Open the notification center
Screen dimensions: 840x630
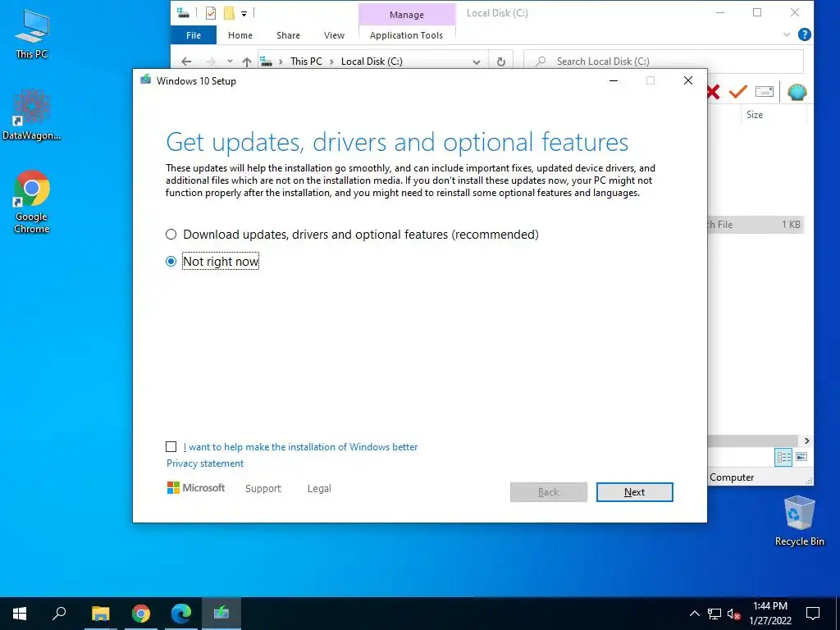click(813, 614)
